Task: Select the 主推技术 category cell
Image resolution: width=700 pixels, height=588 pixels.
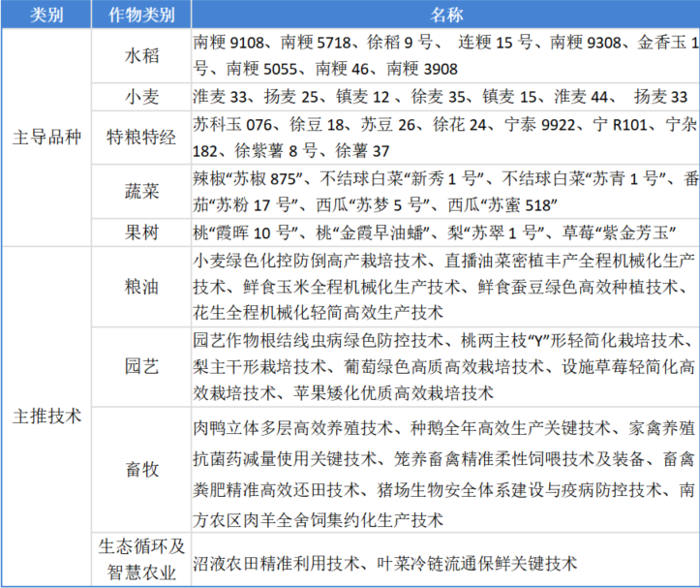Action: coord(46,417)
